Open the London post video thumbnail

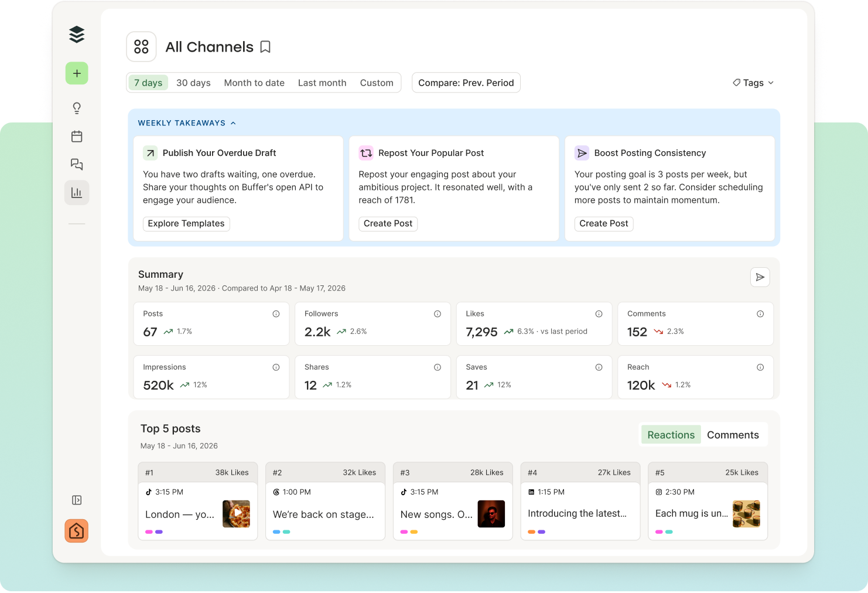pyautogui.click(x=237, y=514)
